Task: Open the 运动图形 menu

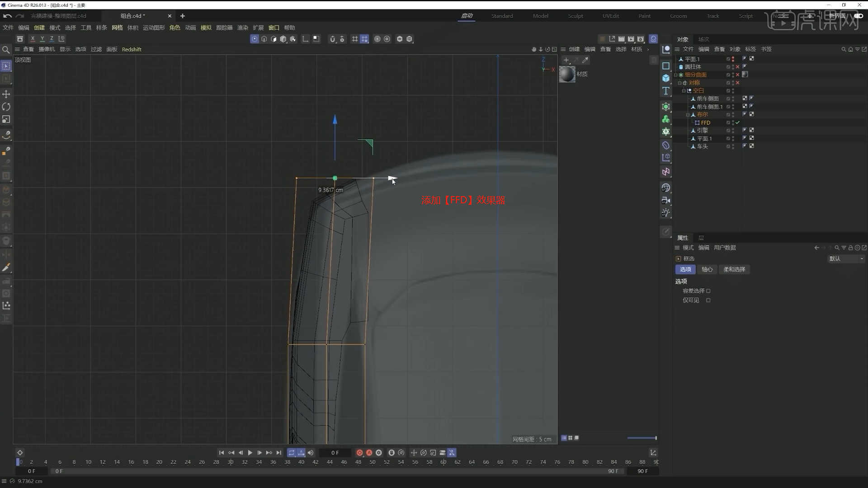Action: (x=154, y=28)
